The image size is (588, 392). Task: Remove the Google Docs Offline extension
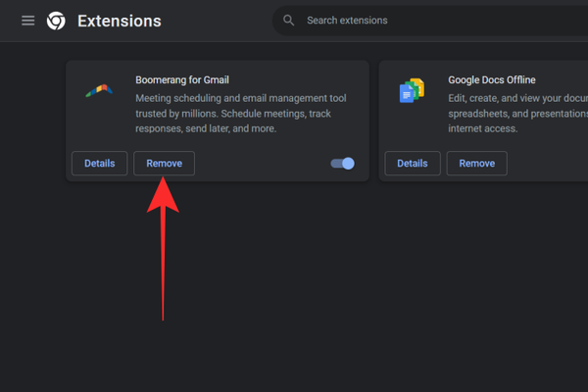click(x=477, y=164)
